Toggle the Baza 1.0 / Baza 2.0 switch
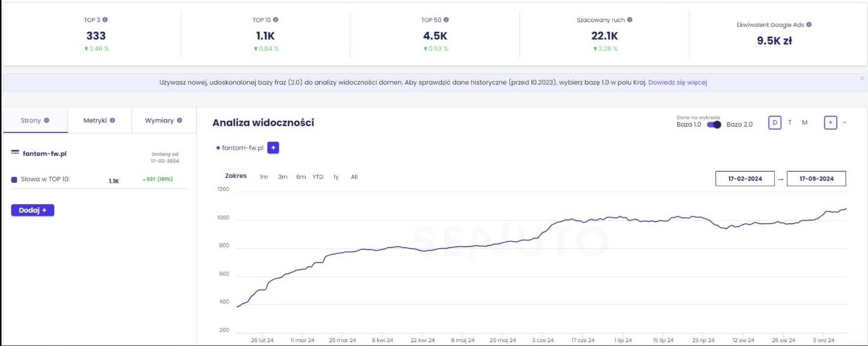 pyautogui.click(x=714, y=125)
